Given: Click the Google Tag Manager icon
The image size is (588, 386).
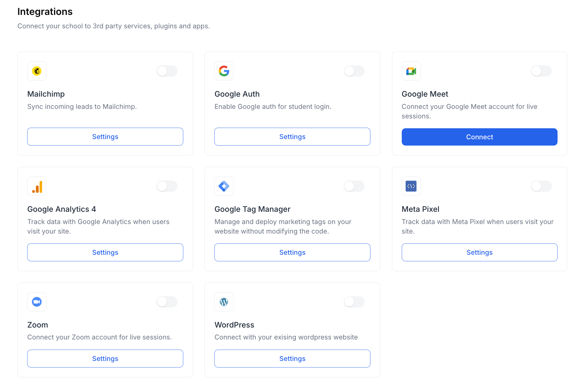Looking at the screenshot, I should [224, 186].
